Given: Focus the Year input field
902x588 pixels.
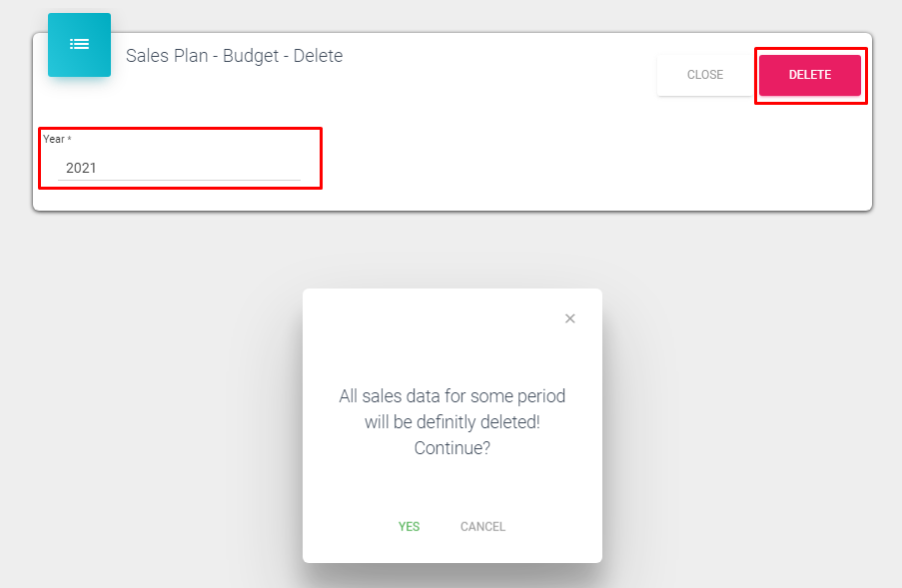Looking at the screenshot, I should click(x=180, y=168).
